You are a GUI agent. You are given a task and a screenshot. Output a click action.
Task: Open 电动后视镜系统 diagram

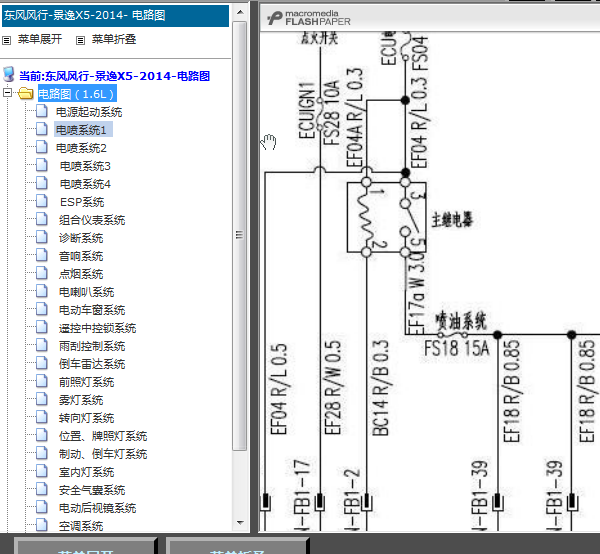click(97, 508)
